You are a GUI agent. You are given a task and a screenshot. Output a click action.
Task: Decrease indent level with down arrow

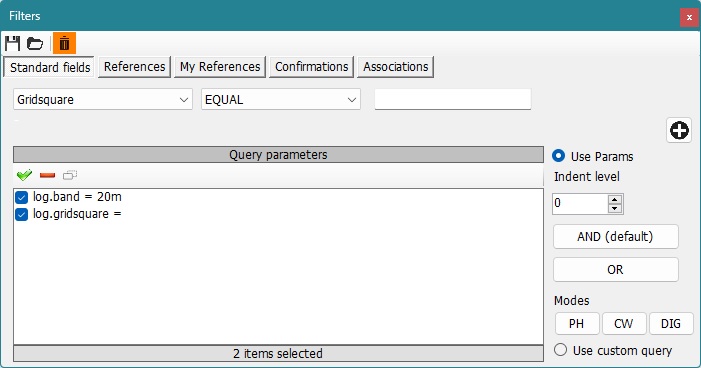[615, 208]
